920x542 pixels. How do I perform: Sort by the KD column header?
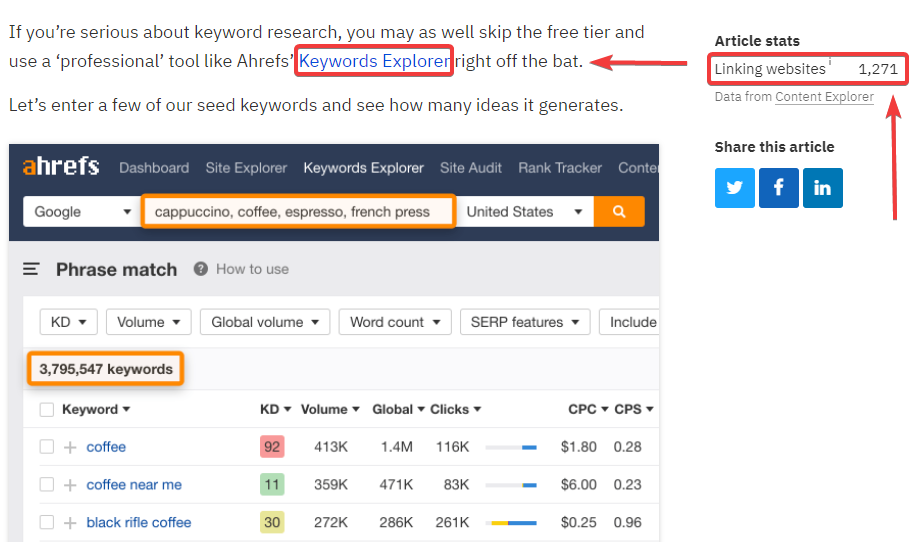275,409
